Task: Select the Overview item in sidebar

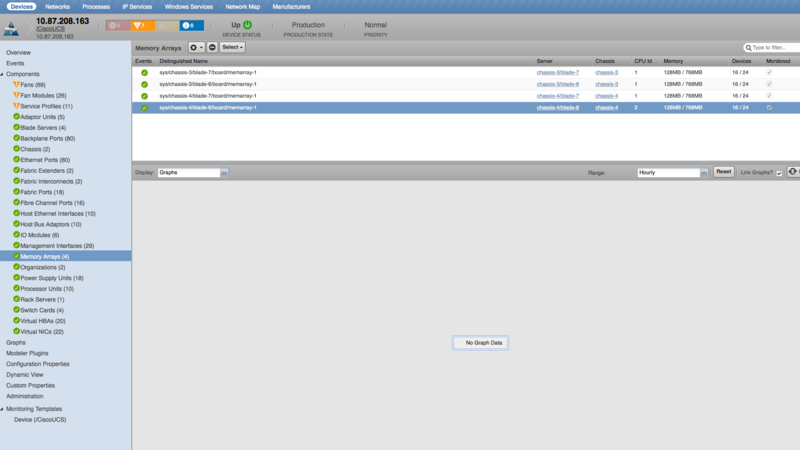Action: 18,53
